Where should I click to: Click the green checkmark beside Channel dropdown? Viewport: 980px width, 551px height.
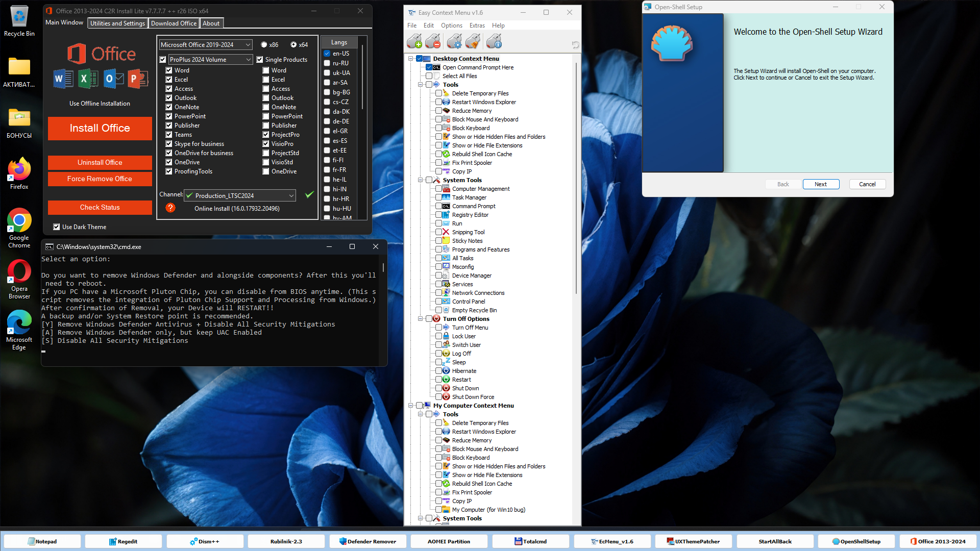click(309, 195)
